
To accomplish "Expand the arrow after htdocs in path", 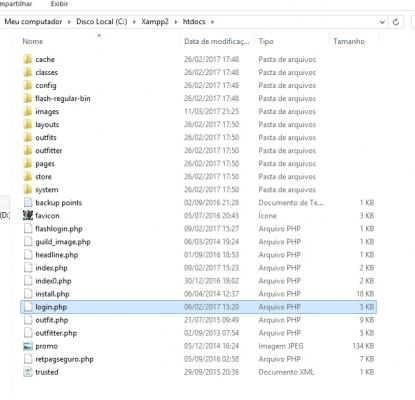I will (212, 22).
